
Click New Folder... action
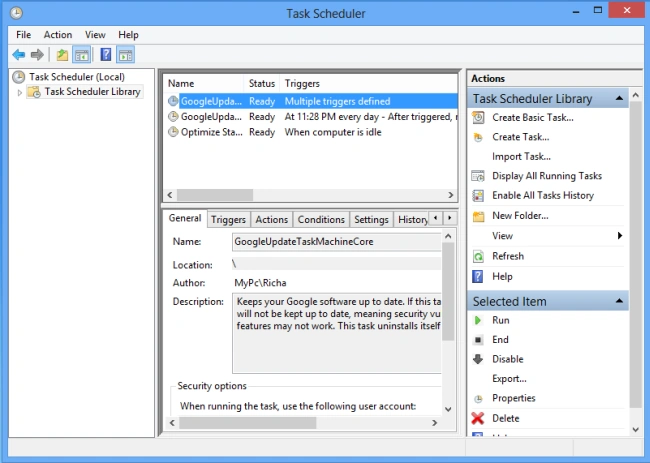[520, 216]
